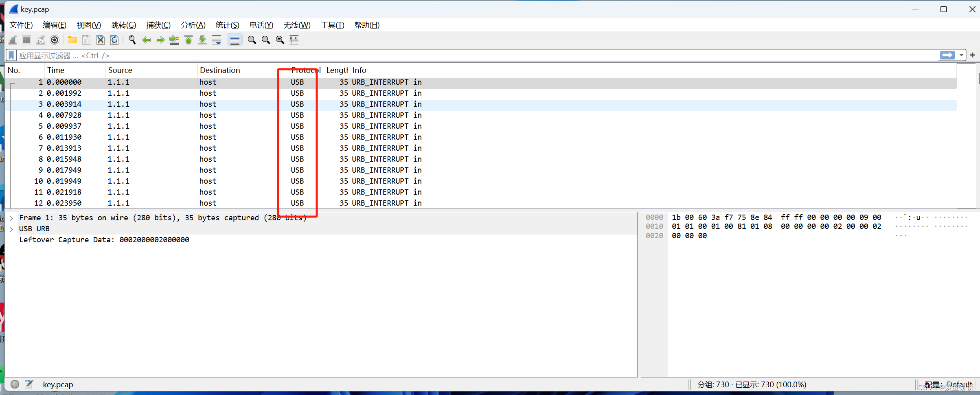This screenshot has height=395, width=980.
Task: Reload the current capture file
Action: 114,39
